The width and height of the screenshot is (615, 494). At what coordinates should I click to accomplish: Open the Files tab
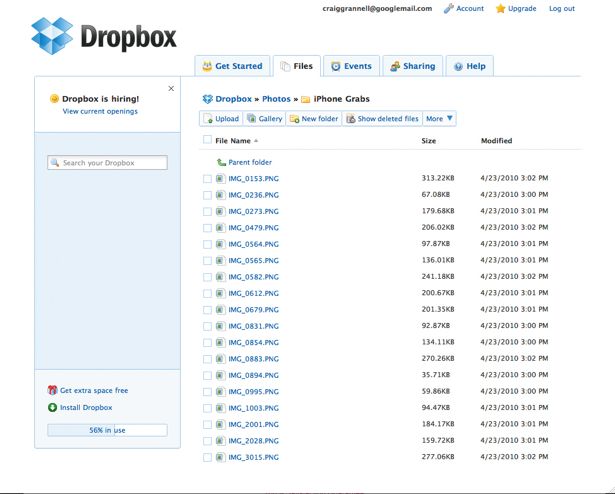(297, 66)
